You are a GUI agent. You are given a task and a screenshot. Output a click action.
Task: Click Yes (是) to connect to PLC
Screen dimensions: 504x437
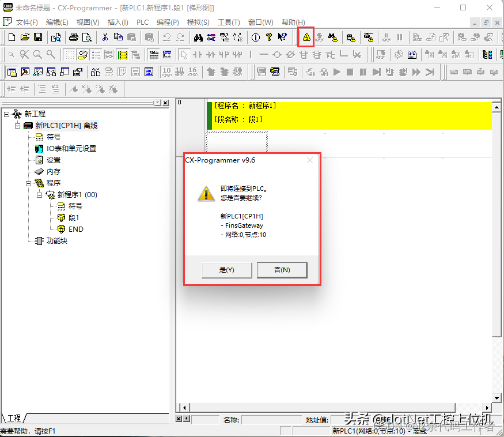(x=226, y=270)
